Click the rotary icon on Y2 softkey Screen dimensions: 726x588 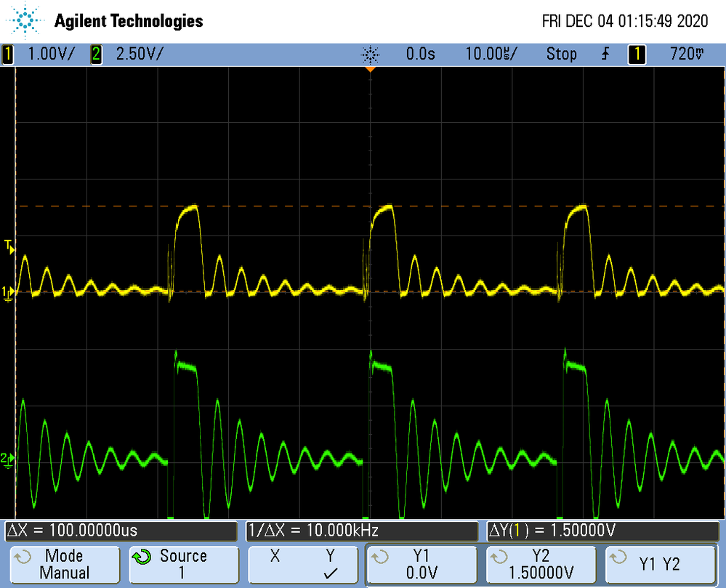499,557
